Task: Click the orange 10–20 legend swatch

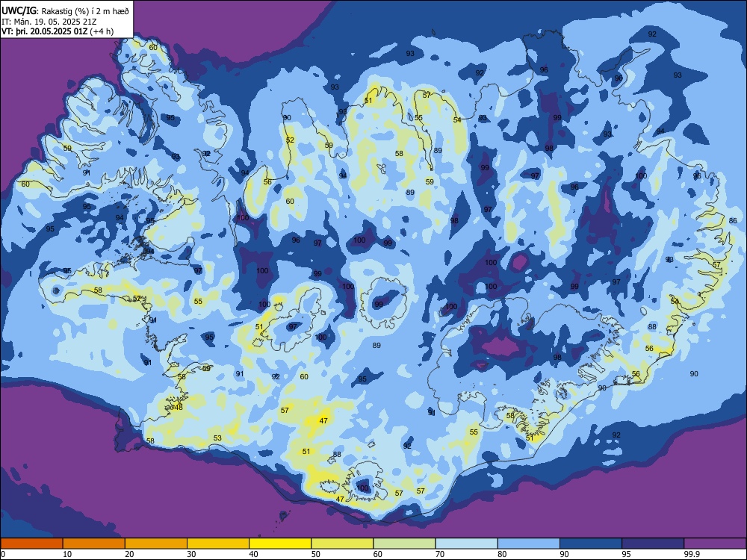Action: 94,544
